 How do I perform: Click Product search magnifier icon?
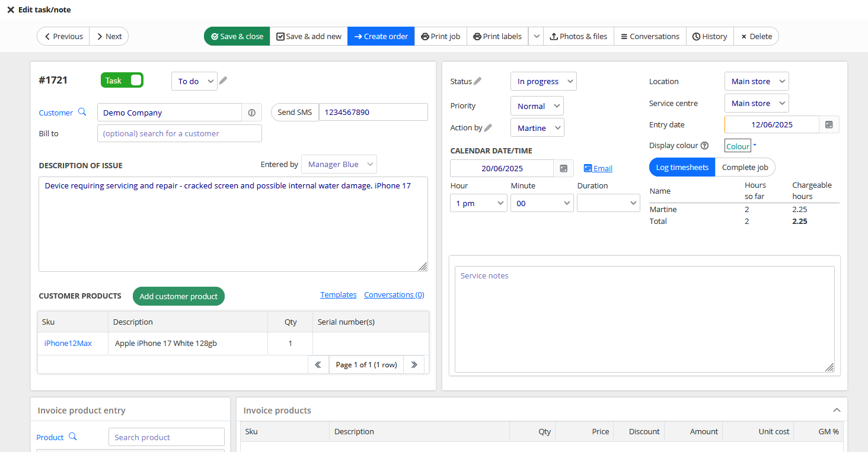[73, 437]
